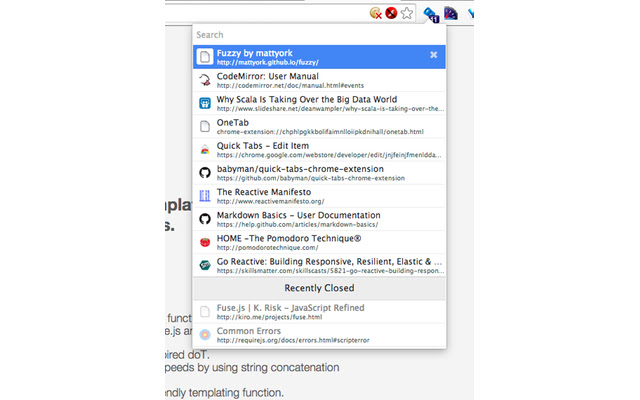
Task: Close the Fuzzy by mattyork tab entry
Action: 433,55
